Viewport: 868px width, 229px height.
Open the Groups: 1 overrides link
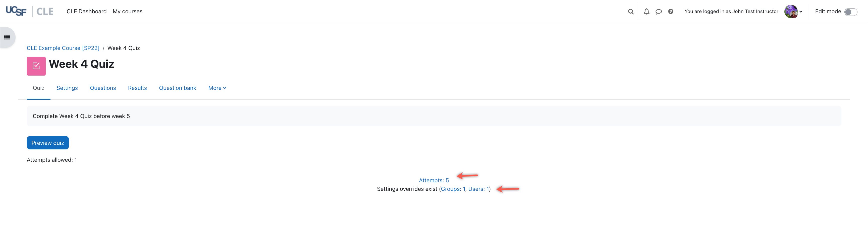pyautogui.click(x=453, y=189)
